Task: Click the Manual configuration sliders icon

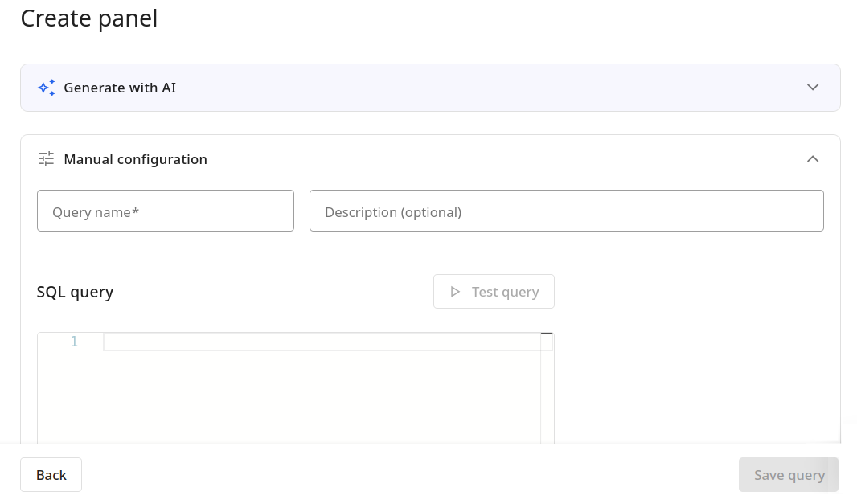Action: (47, 159)
